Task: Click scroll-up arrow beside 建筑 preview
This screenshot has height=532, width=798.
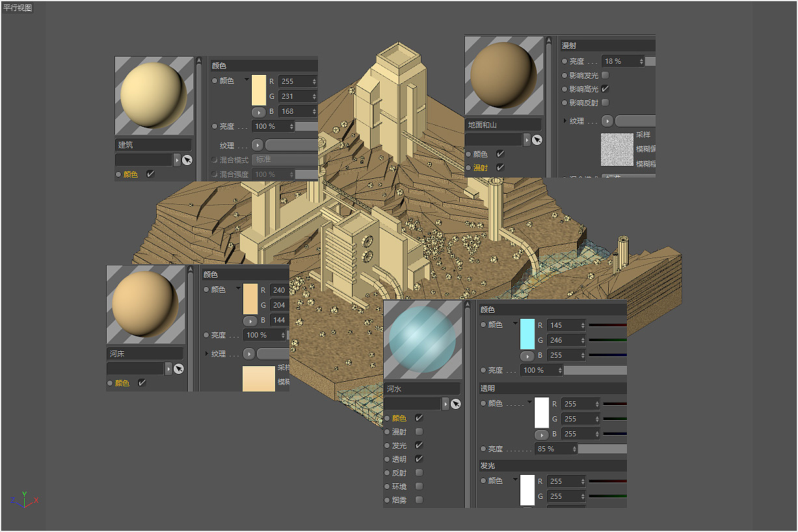Action: point(199,60)
